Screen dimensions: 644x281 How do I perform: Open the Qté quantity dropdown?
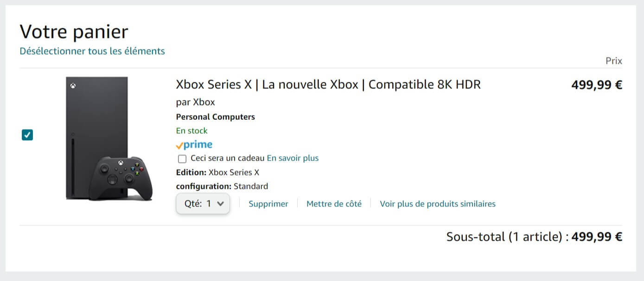(x=203, y=204)
